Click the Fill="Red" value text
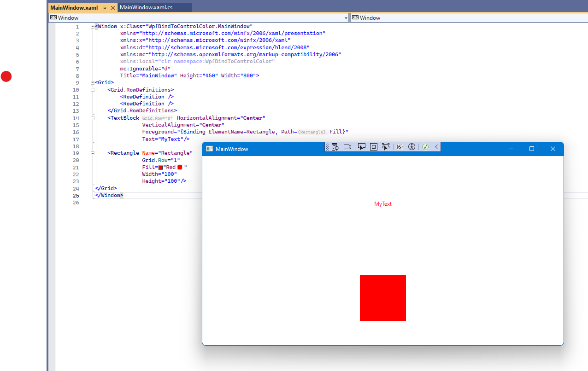 click(171, 167)
